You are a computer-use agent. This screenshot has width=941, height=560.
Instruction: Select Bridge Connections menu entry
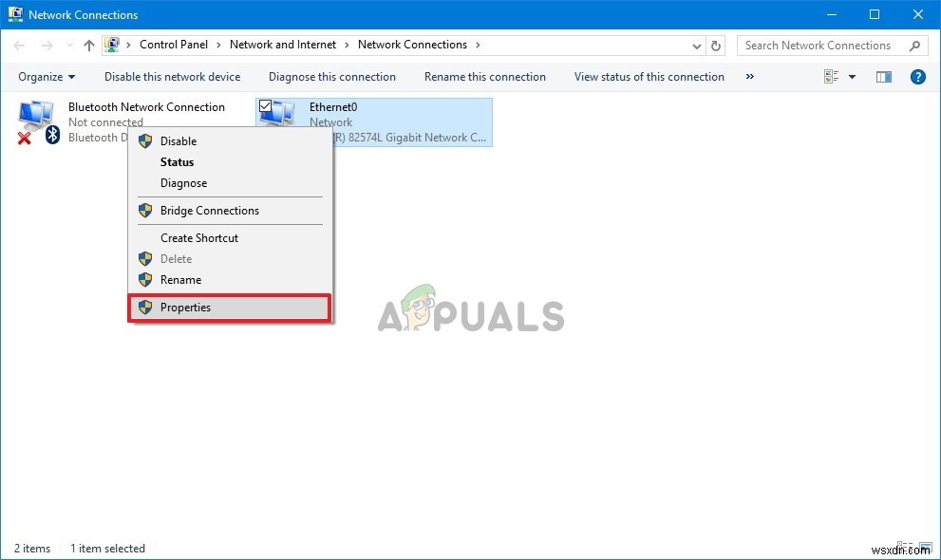pyautogui.click(x=230, y=211)
